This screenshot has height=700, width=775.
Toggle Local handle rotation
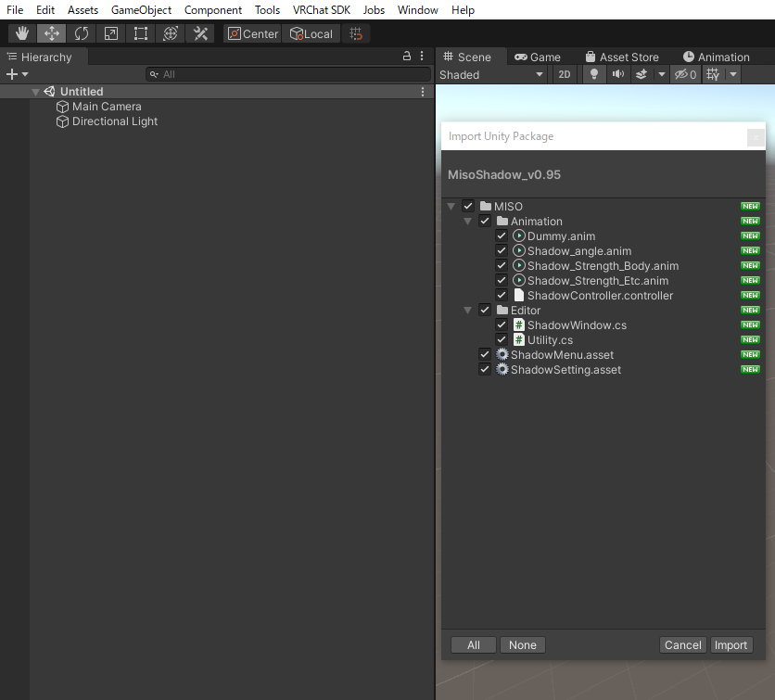pyautogui.click(x=311, y=33)
